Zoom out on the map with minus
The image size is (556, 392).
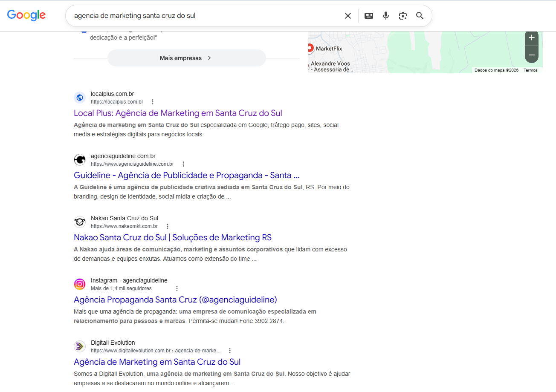coord(532,55)
